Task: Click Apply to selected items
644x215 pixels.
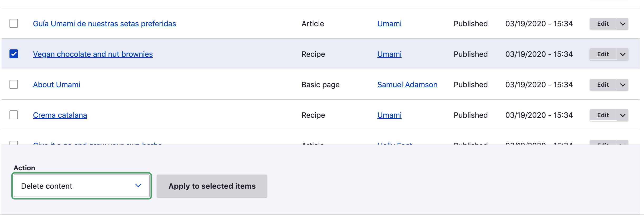Action: click(212, 186)
